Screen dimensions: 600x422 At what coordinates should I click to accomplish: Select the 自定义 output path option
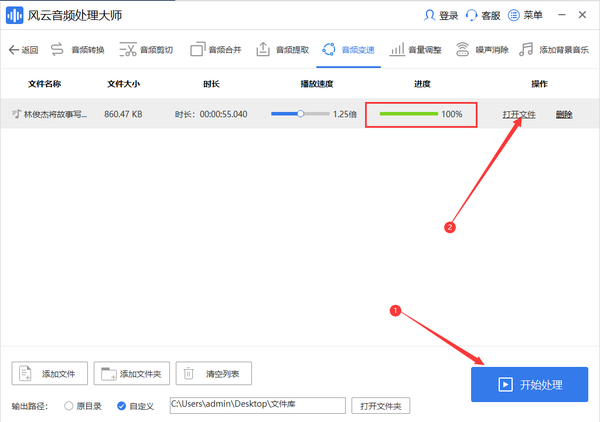click(x=135, y=406)
